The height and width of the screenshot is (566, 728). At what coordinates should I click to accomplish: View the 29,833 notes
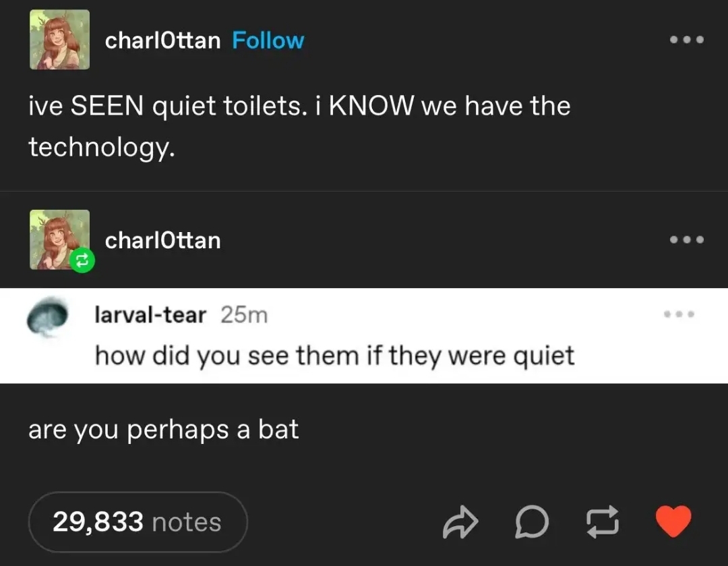[x=138, y=522]
